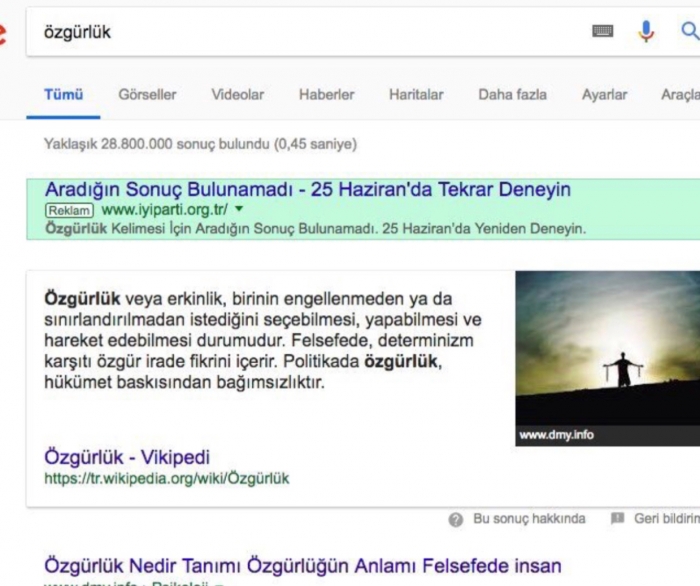Click 'Özgürlük Nedir Tanımı' result title

302,566
